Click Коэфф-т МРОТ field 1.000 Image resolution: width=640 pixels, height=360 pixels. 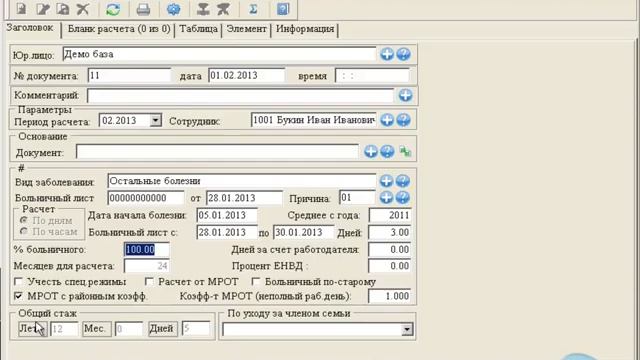tap(390, 296)
